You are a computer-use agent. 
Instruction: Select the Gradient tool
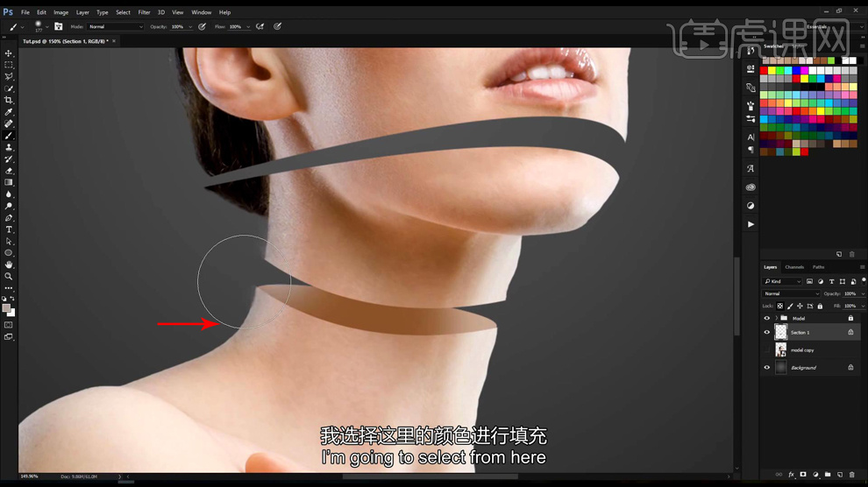[8, 182]
